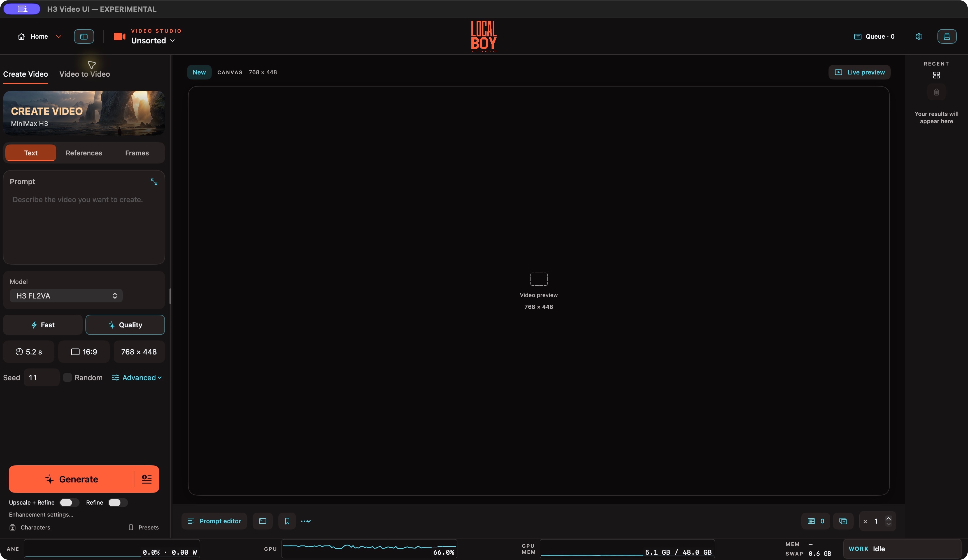Click the Generate button
968x560 pixels.
point(71,479)
